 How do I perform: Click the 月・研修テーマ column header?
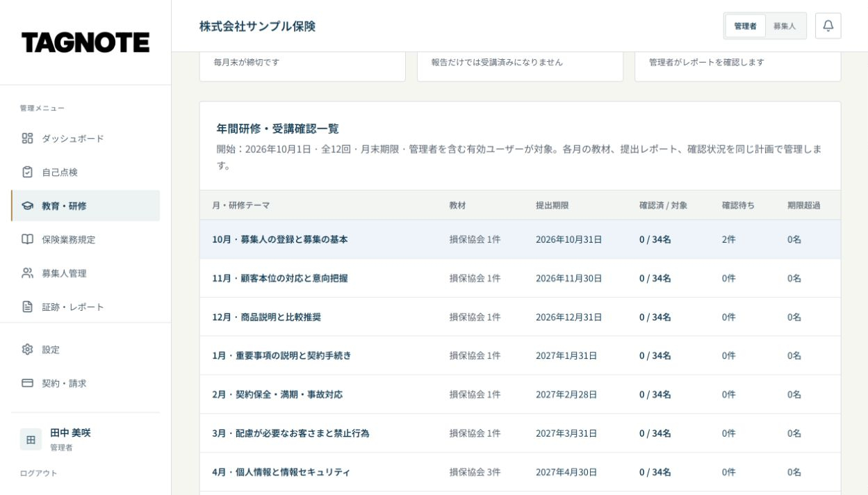coord(241,205)
